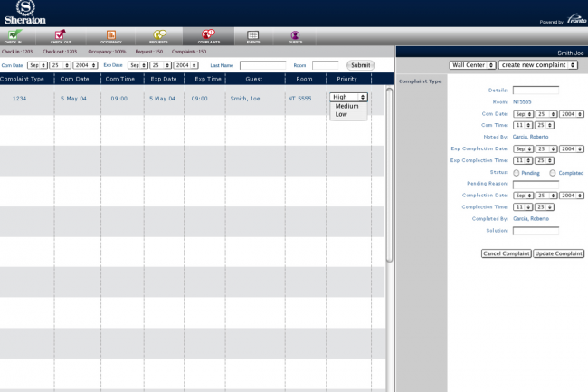The height and width of the screenshot is (392, 588).
Task: Click the Update Complaint button
Action: (x=558, y=253)
